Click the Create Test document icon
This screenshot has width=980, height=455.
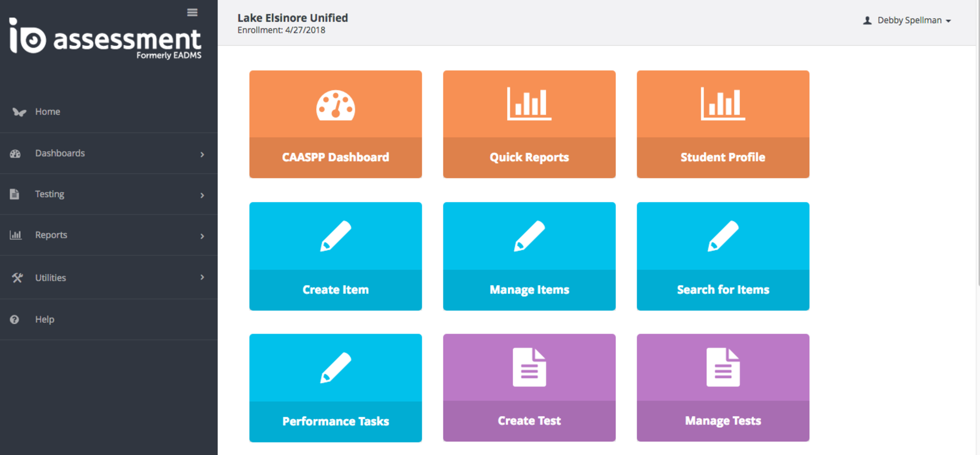[529, 367]
